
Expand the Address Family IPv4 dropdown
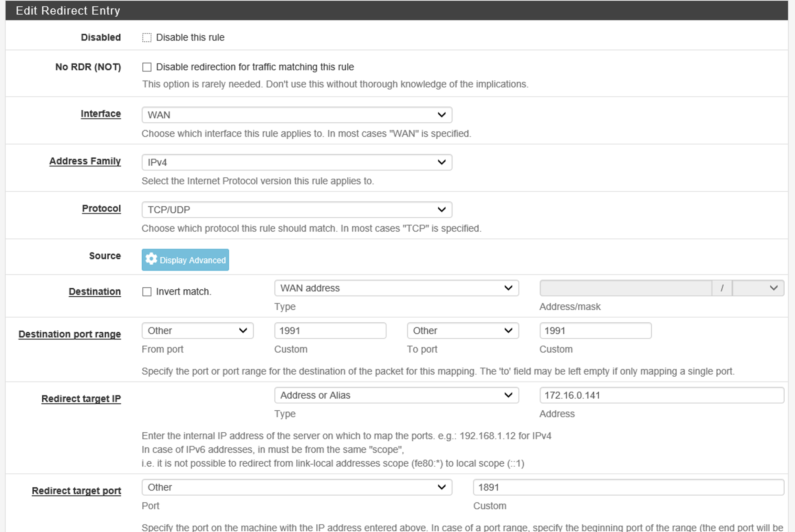296,162
